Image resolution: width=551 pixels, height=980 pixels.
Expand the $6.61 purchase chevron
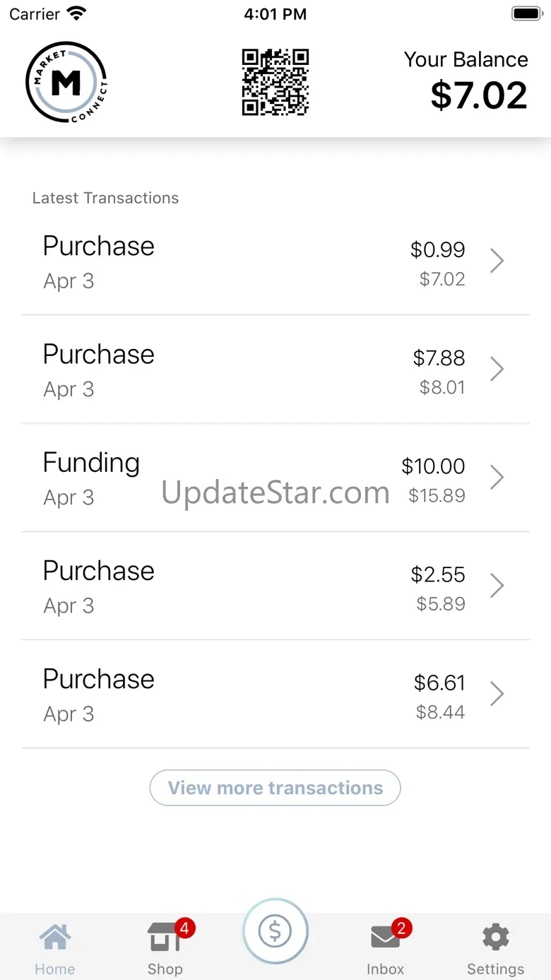497,694
